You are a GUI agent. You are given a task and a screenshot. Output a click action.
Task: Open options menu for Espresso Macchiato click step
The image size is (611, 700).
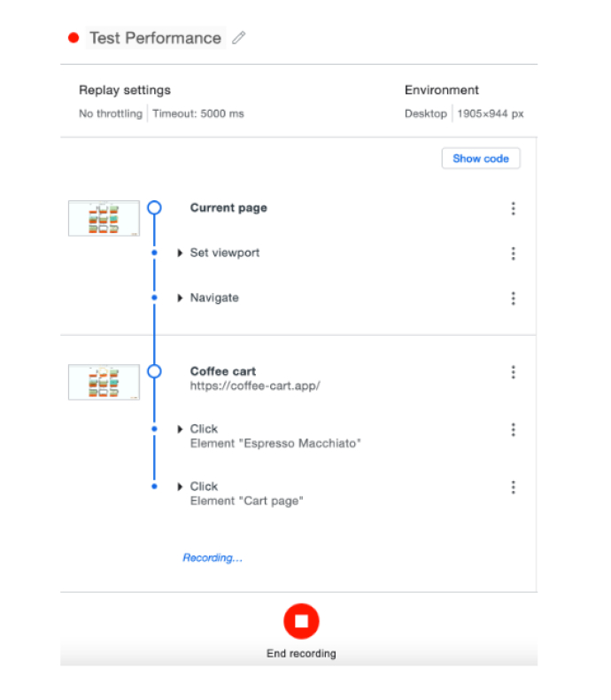[x=513, y=430]
